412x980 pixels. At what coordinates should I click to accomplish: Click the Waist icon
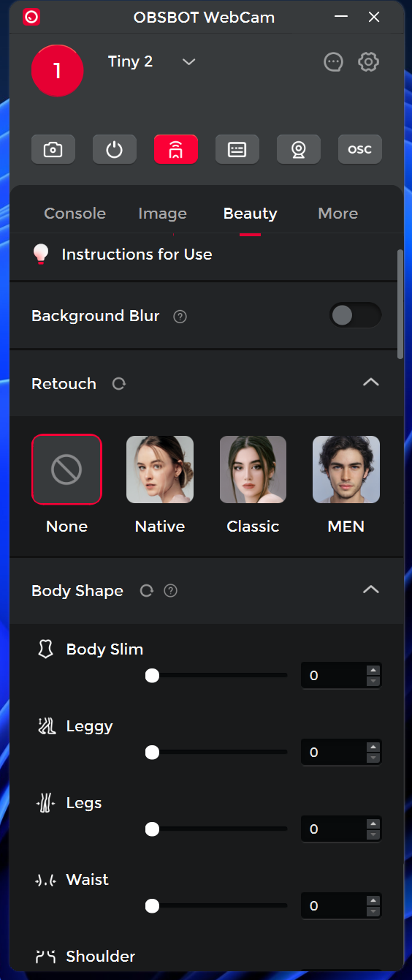(46, 880)
